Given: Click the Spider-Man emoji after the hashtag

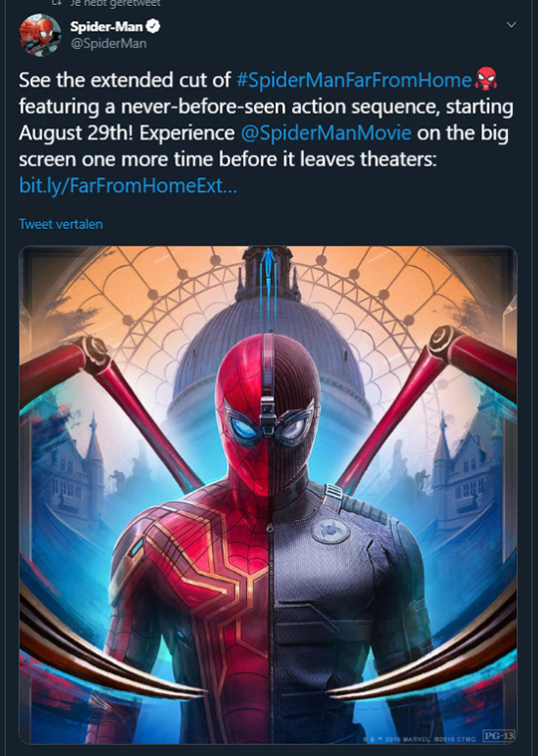Looking at the screenshot, I should [x=485, y=79].
